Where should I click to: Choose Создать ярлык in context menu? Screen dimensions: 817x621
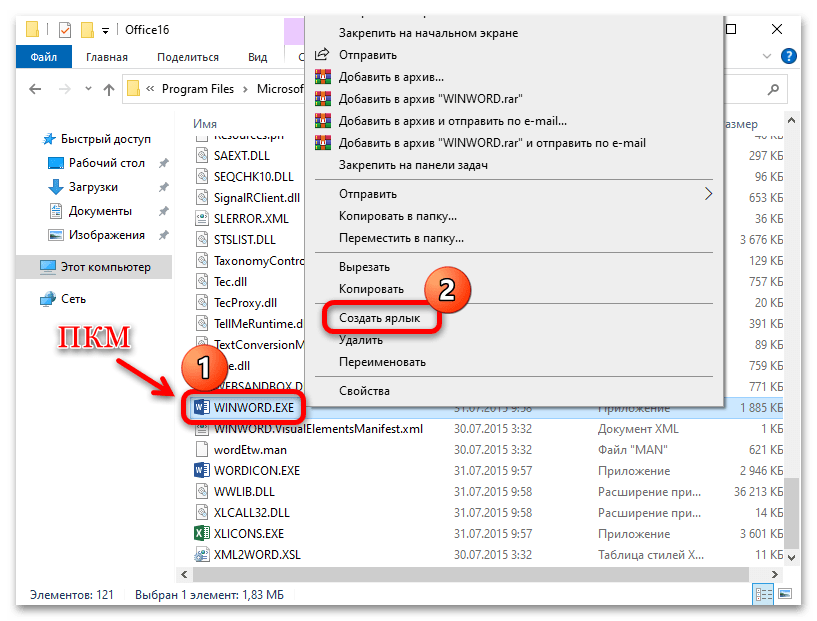(x=379, y=318)
